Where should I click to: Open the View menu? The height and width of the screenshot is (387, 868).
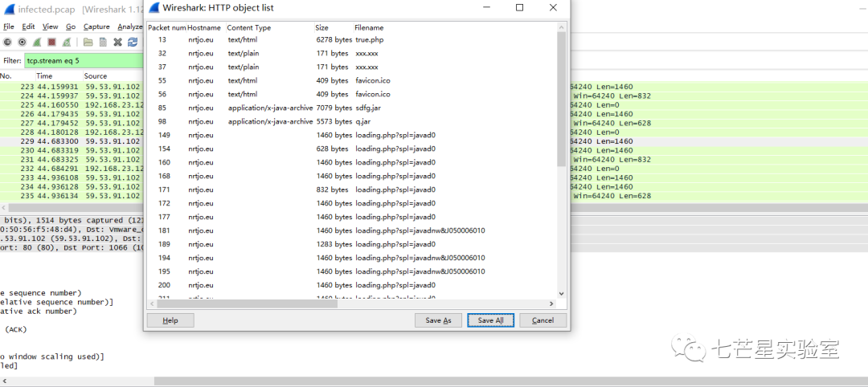[50, 26]
